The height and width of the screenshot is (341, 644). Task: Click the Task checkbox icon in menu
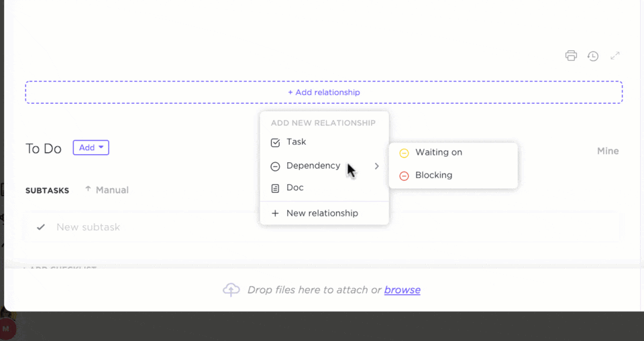coord(275,143)
